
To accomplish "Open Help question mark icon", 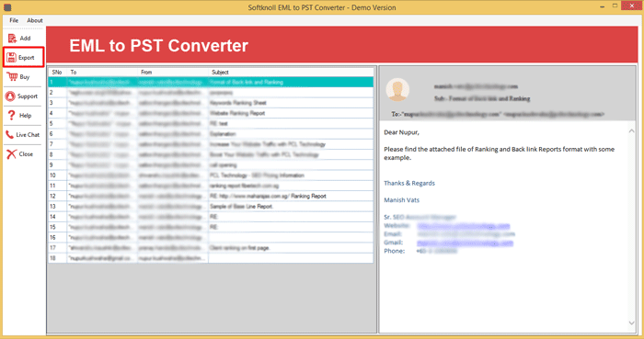I will (x=11, y=115).
